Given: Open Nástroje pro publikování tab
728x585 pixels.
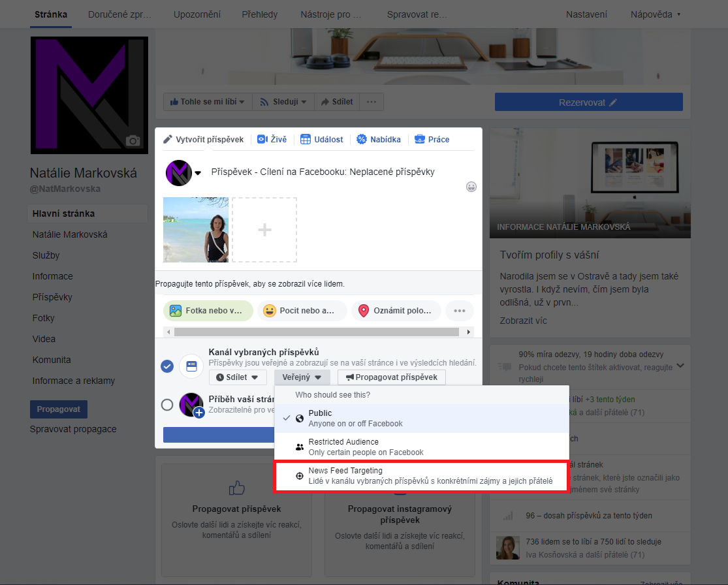Looking at the screenshot, I should (330, 14).
